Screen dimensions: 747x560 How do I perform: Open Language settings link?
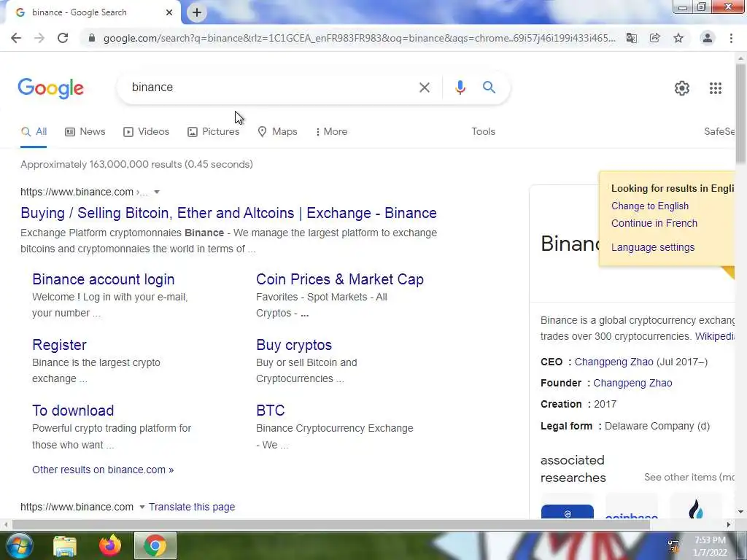pos(653,248)
